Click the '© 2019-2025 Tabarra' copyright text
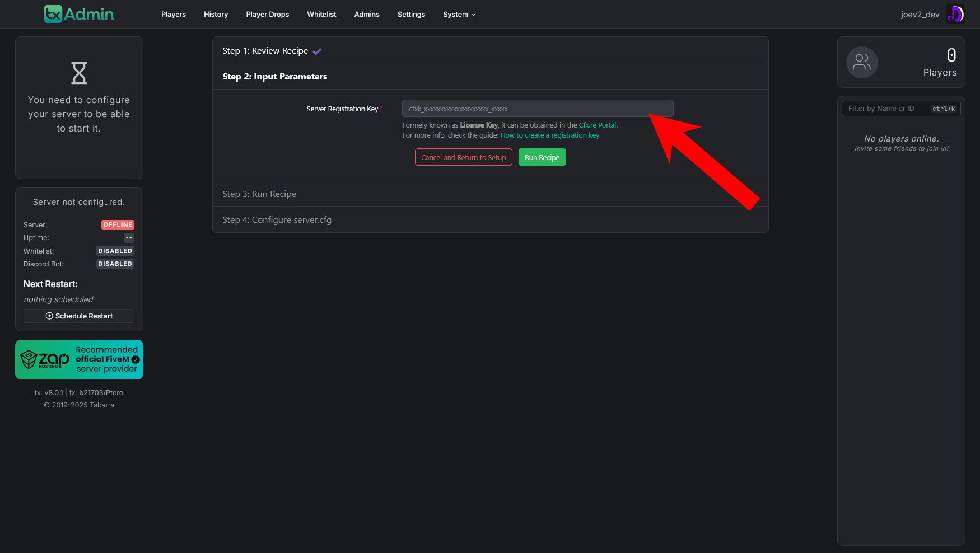This screenshot has height=553, width=980. (x=79, y=405)
